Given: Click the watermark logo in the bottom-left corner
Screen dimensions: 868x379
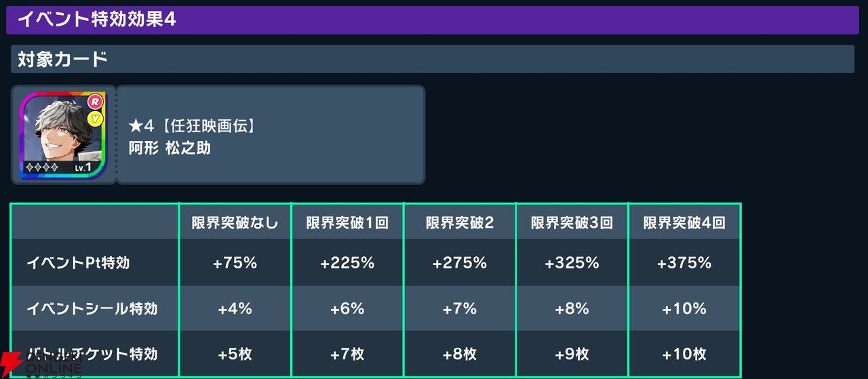Looking at the screenshot, I should (x=41, y=365).
